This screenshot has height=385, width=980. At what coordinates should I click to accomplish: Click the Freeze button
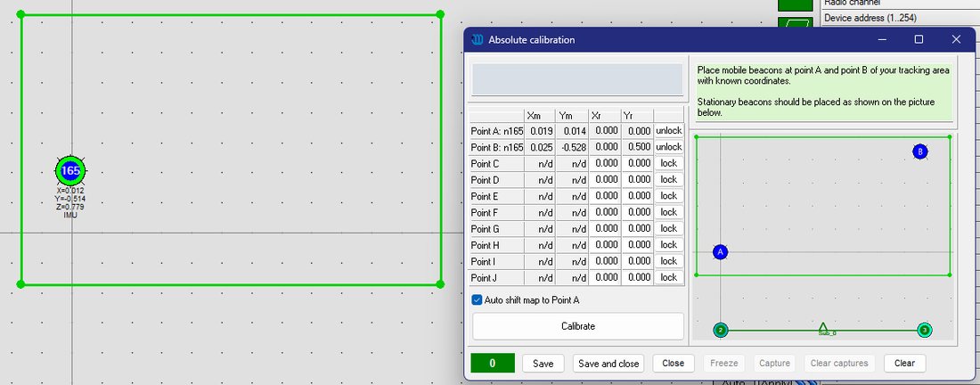coord(723,363)
